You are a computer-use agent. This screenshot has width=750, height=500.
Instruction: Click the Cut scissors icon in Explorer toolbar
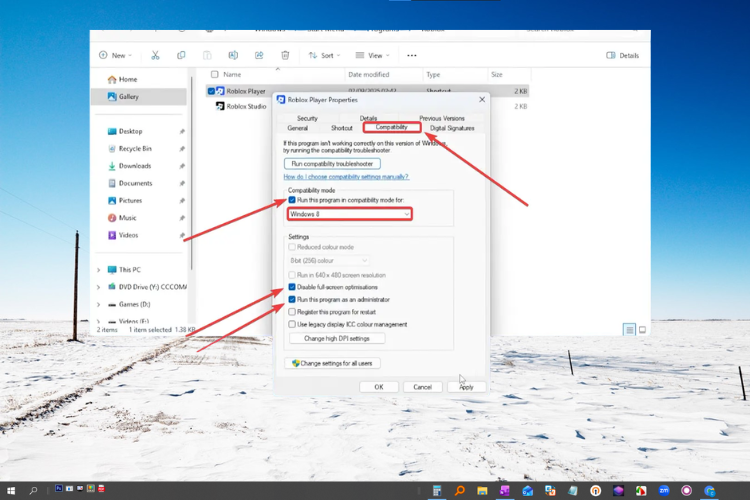(x=155, y=56)
